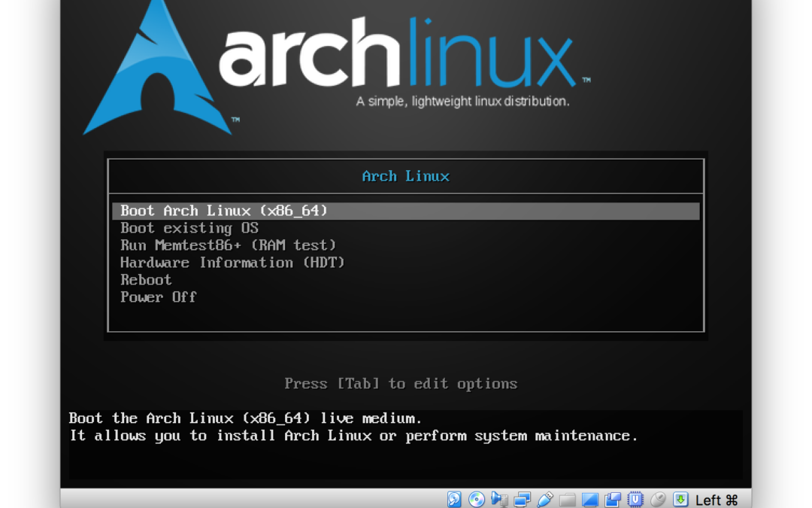Image resolution: width=812 pixels, height=508 pixels.
Task: Click the network adapters icon
Action: (x=522, y=499)
